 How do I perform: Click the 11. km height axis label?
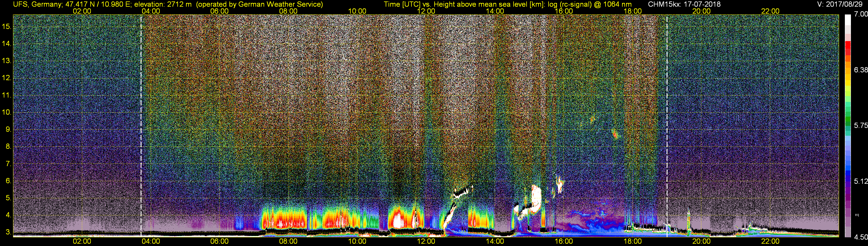(x=7, y=95)
